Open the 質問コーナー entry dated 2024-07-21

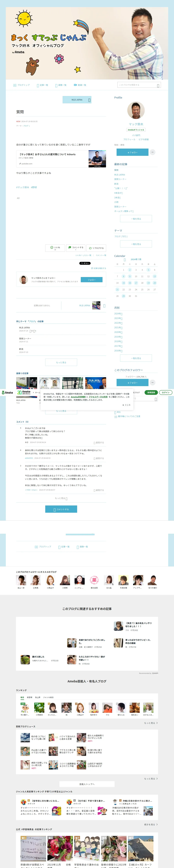(25, 339)
